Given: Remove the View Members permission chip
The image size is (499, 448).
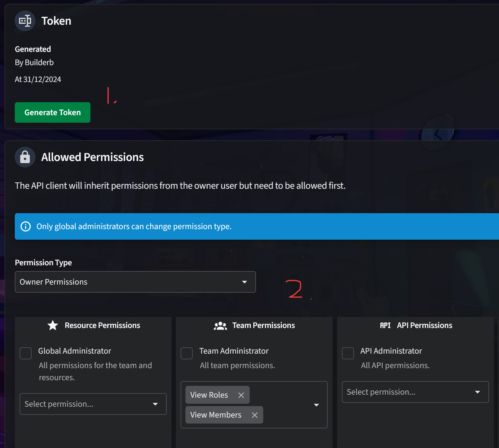Looking at the screenshot, I should pyautogui.click(x=254, y=415).
